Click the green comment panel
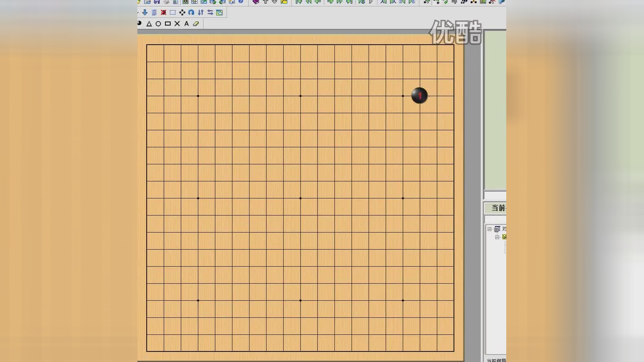Screen dimensions: 644x362 point(495,110)
